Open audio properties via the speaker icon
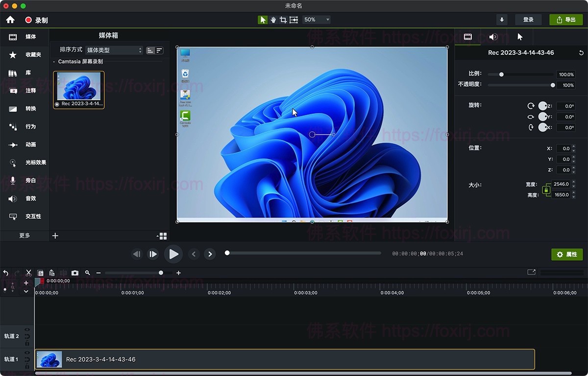Viewport: 588px width, 376px height. coord(493,37)
